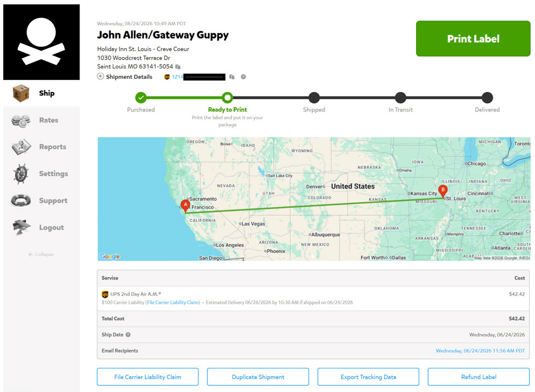Click the Ship Date label

coord(112,334)
